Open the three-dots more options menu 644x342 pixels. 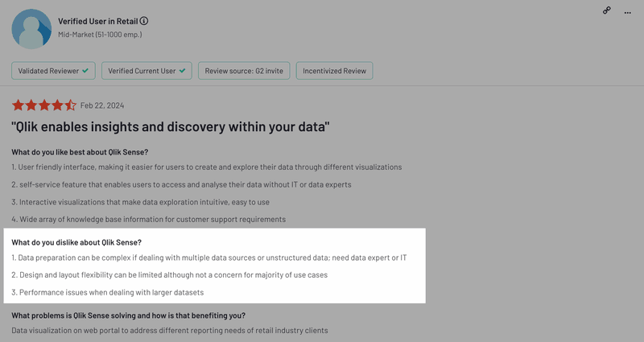coord(628,13)
